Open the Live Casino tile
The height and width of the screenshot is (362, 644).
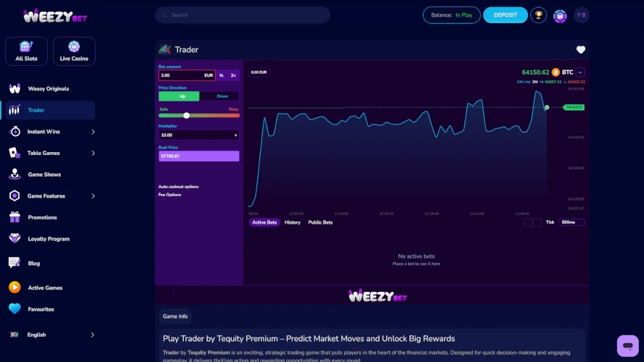[x=74, y=51]
